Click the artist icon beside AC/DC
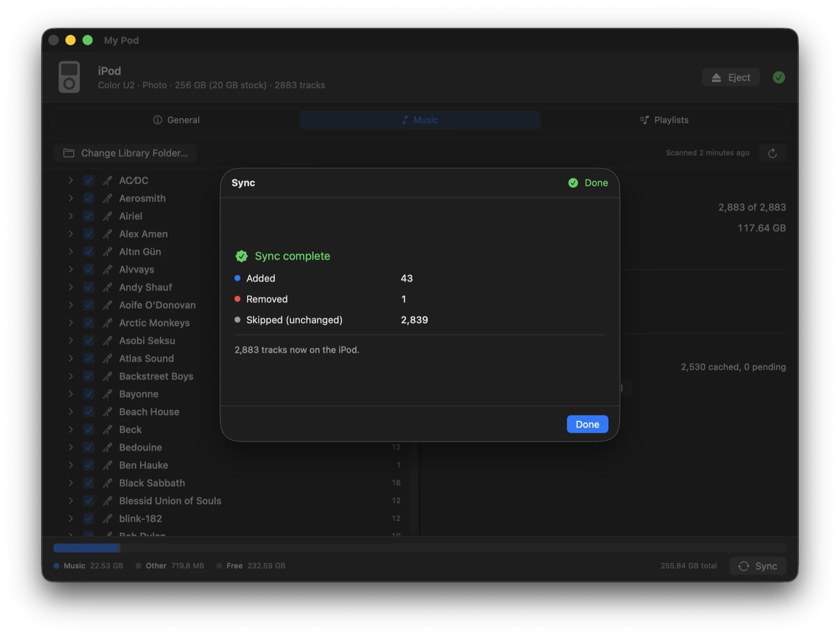Screen dimensions: 840x637 108,181
